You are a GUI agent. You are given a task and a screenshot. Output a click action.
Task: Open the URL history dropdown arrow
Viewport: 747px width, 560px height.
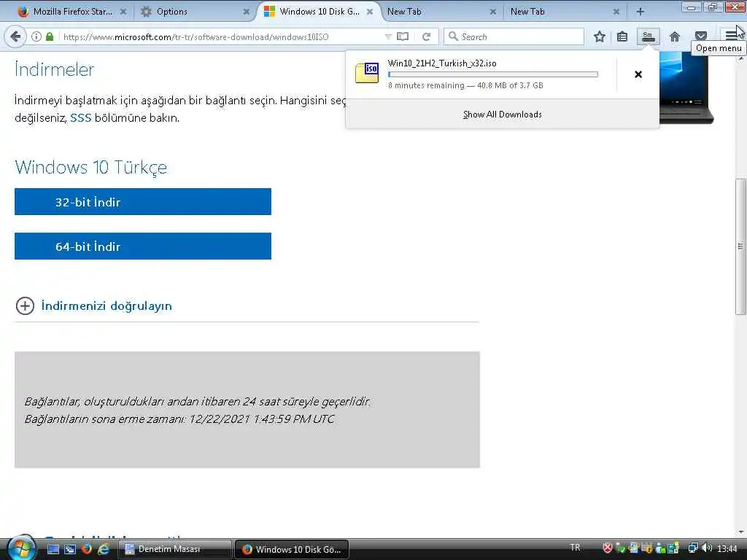click(388, 36)
